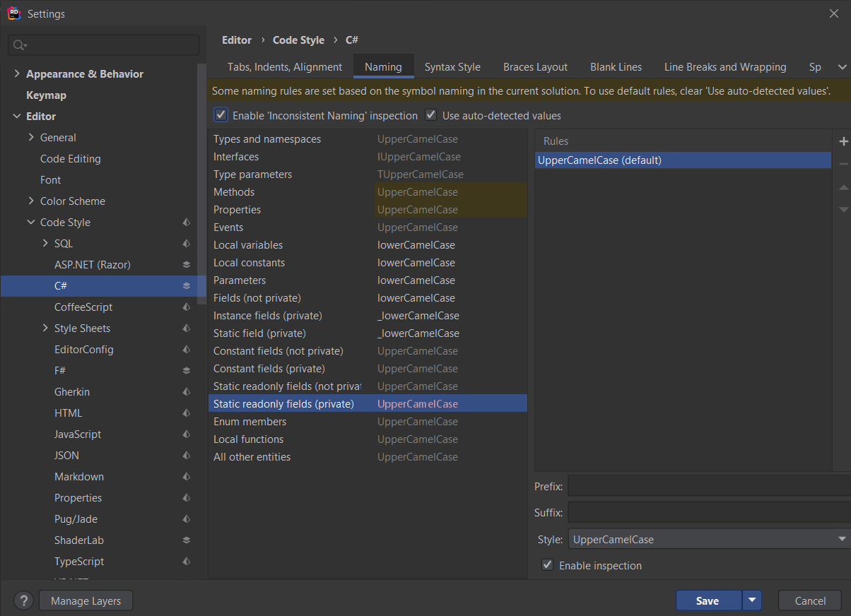
Task: Click the layer icon beside Properties
Action: [x=187, y=497]
